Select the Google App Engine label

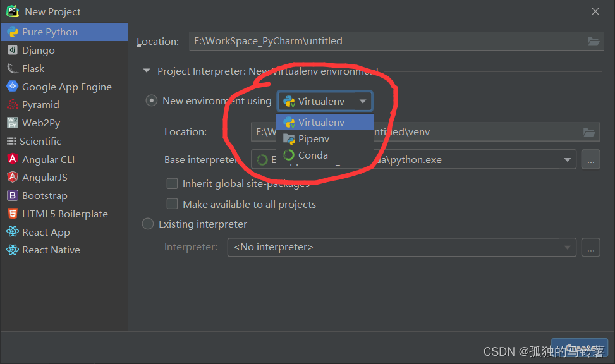coord(66,87)
